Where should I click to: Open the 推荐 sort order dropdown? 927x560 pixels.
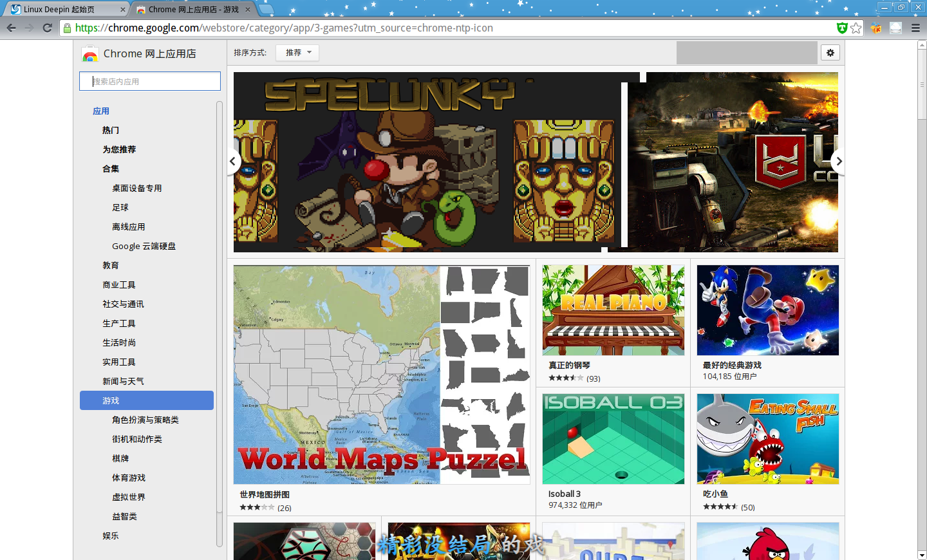pos(297,53)
